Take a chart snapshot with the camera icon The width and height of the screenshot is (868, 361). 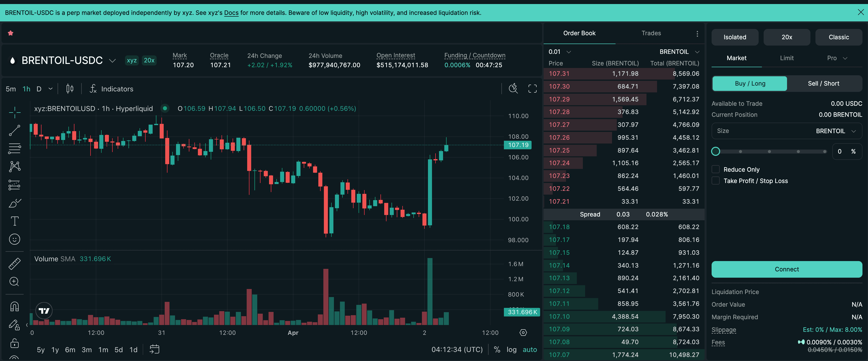(x=513, y=89)
